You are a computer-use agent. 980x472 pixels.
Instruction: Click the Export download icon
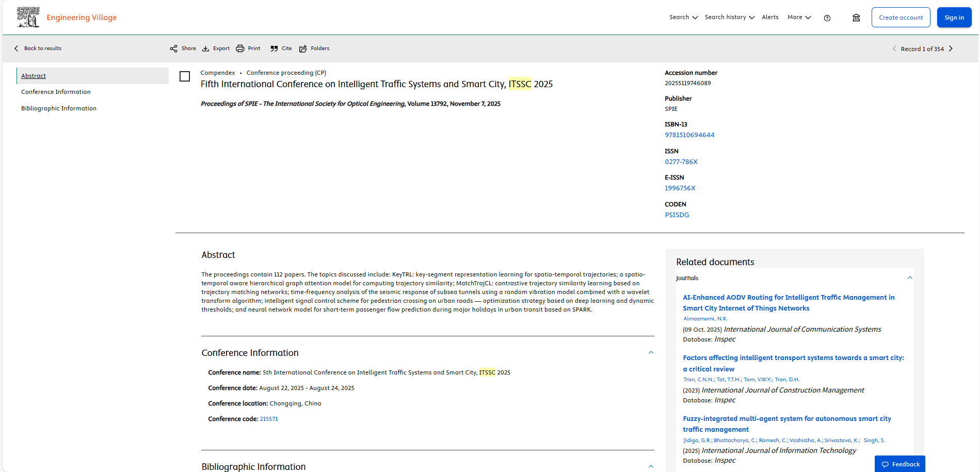point(205,48)
